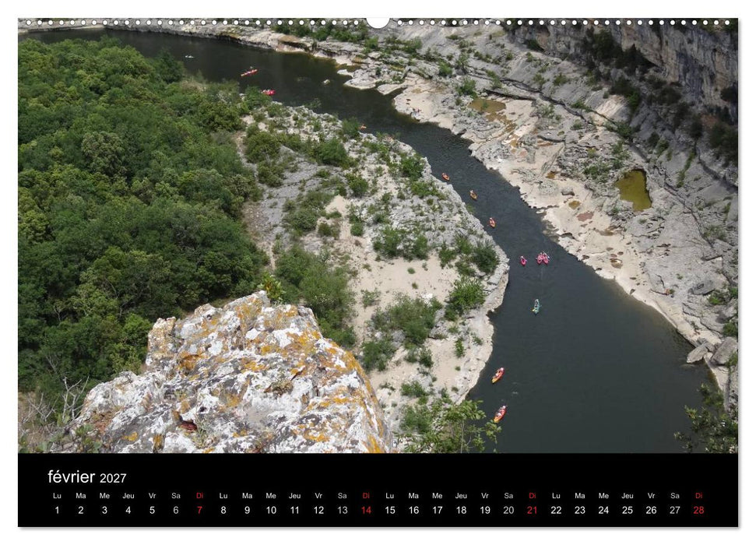Select date 26 in the calendar strip
This screenshot has height=545, width=756.
[652, 510]
